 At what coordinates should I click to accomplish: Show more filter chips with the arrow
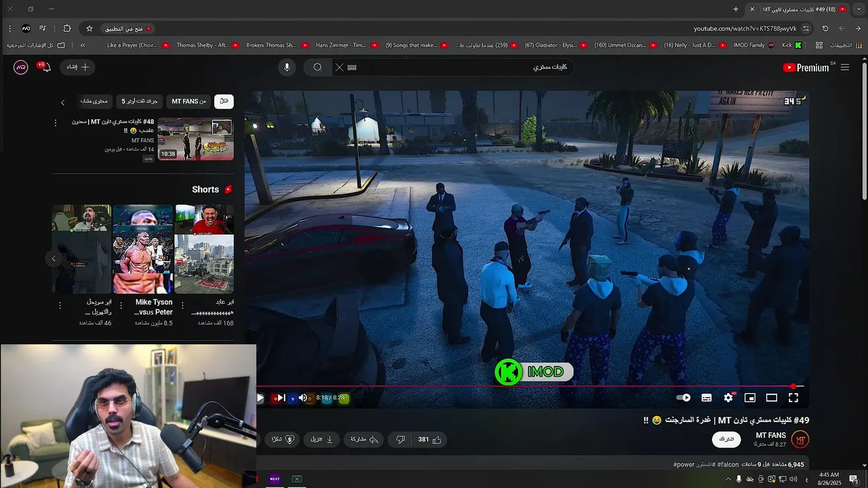click(x=62, y=102)
